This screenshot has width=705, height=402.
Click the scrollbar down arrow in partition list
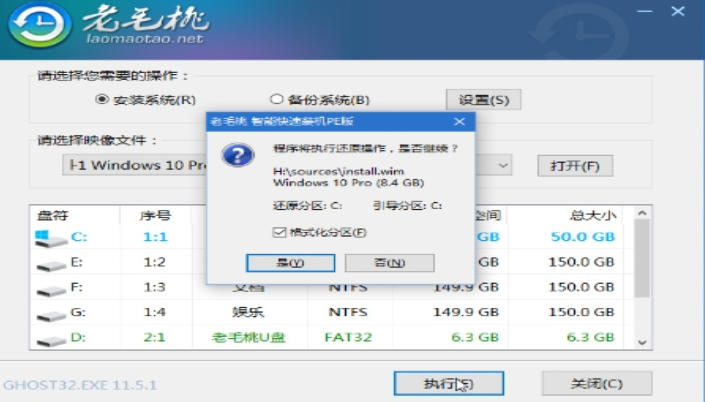642,343
